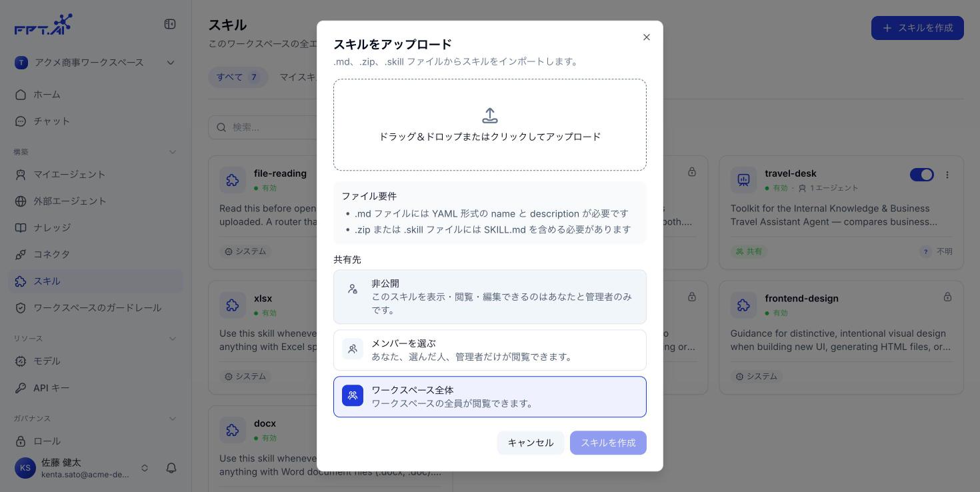Click the dialog's スキルを作成 submit button
This screenshot has height=492, width=980.
click(x=608, y=443)
